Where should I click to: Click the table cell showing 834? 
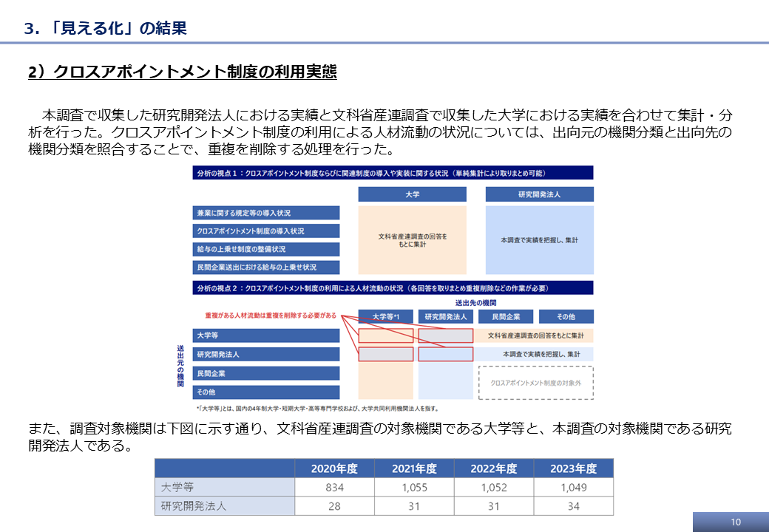point(333,488)
